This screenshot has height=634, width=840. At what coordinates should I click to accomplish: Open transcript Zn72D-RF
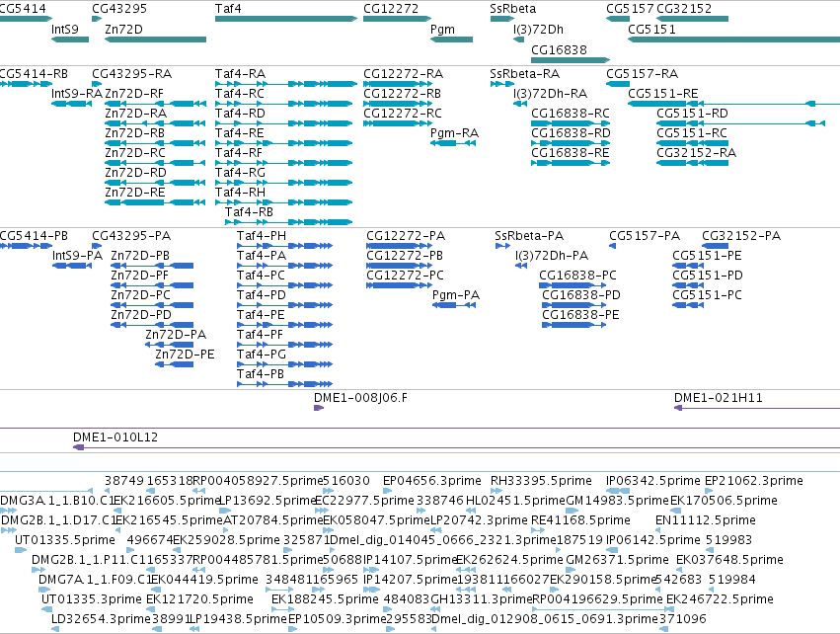click(x=155, y=104)
